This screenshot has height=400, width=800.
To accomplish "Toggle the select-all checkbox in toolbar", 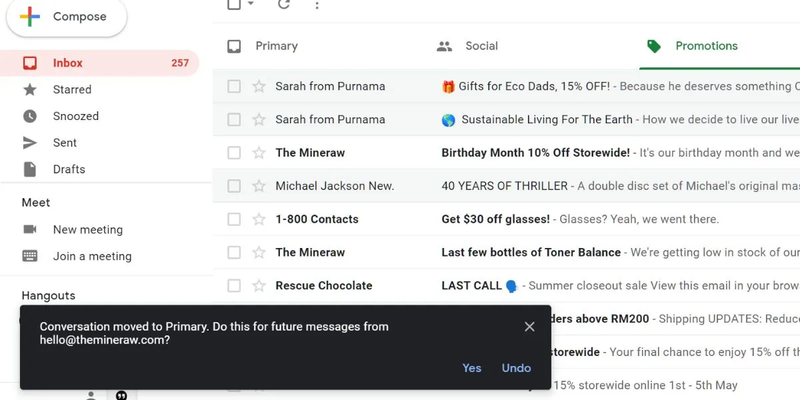I will [234, 5].
